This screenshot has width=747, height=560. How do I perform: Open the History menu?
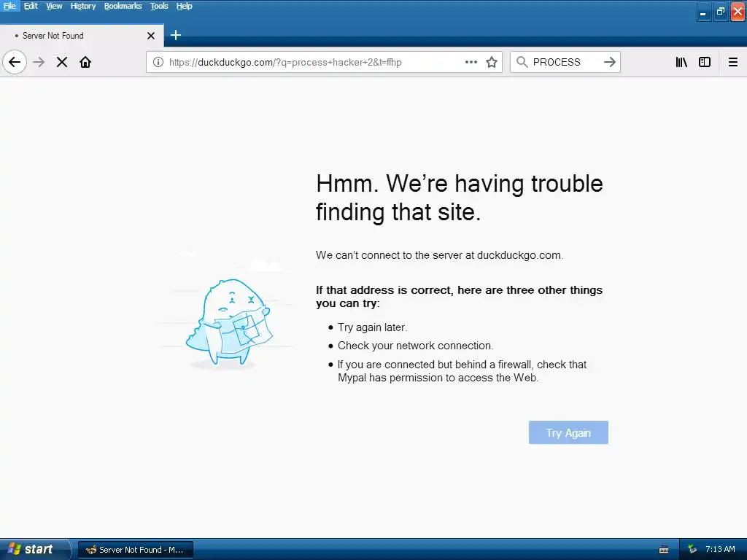83,6
